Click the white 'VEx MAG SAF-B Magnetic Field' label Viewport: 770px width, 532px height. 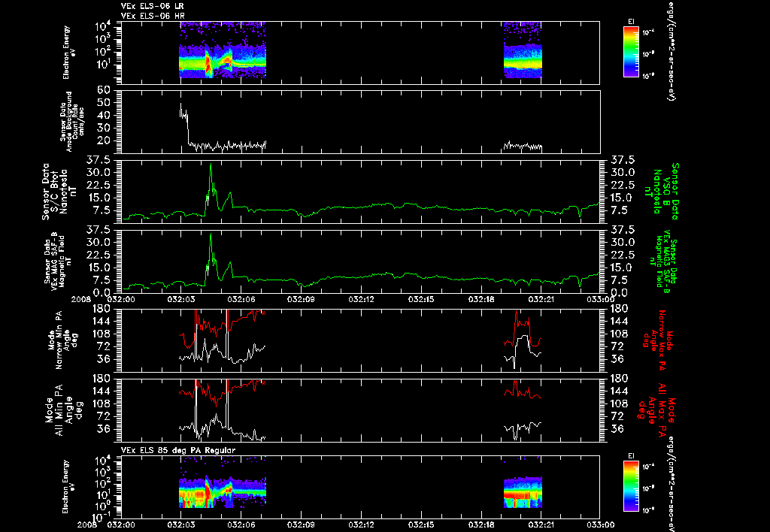click(58, 261)
